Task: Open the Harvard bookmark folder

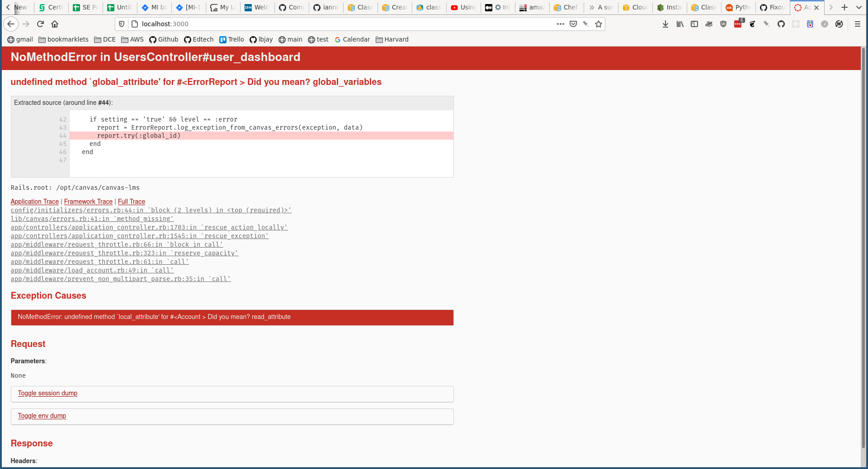Action: [x=392, y=39]
